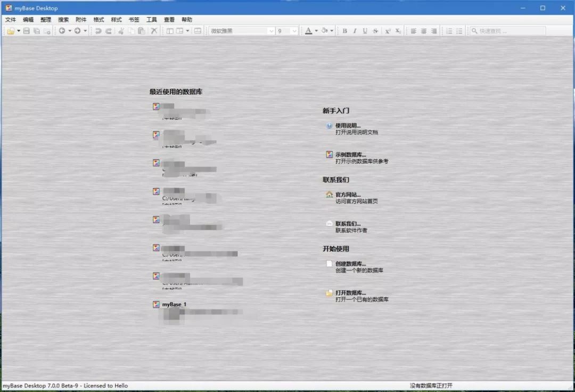Apply the highlight color bucket swatch
Viewport: 575px width, 392px height.
pyautogui.click(x=325, y=31)
